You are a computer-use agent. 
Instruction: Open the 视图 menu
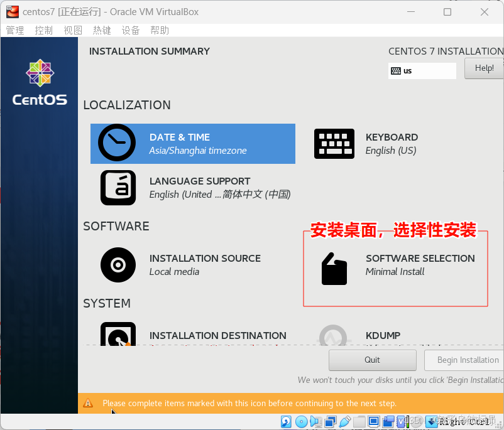73,31
